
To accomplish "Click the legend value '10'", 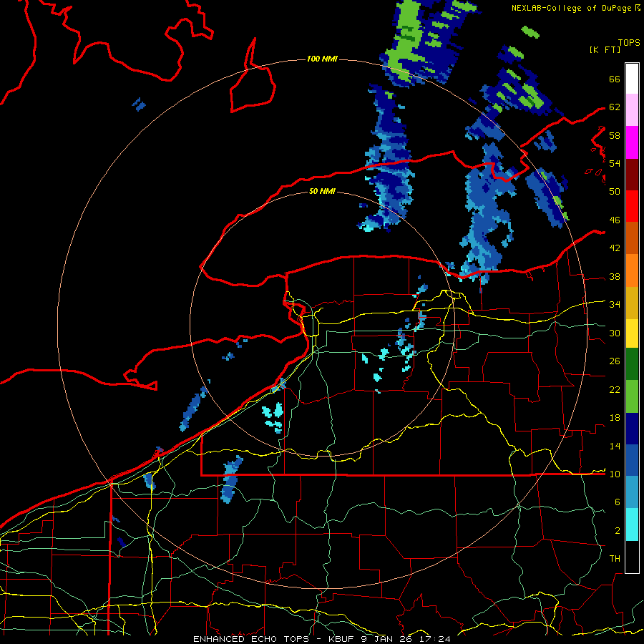I will click(x=615, y=474).
